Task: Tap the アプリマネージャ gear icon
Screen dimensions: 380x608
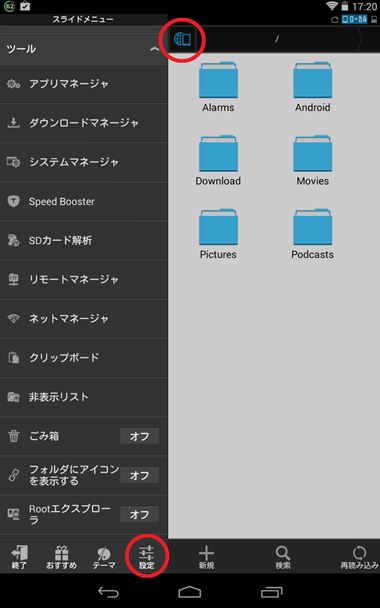Action: click(14, 83)
